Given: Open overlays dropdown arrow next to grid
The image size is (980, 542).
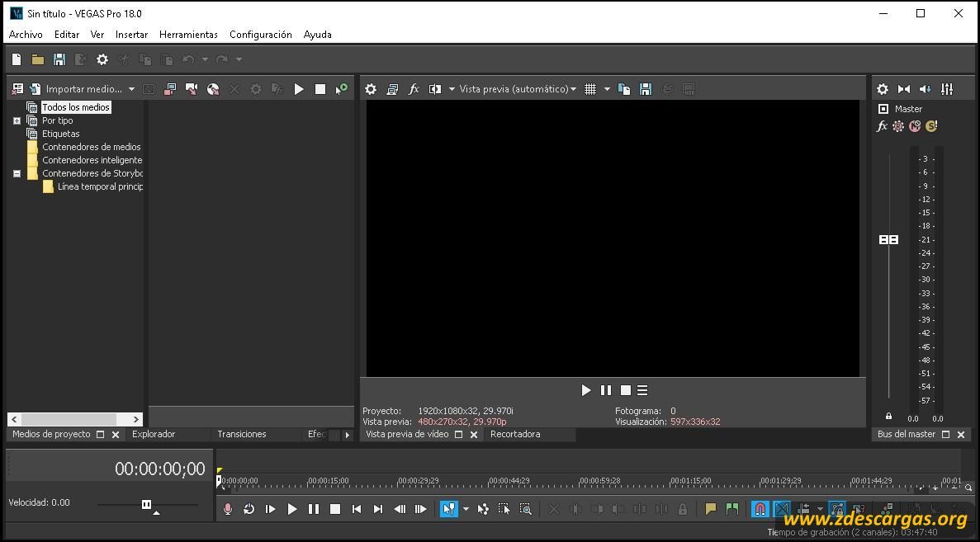Looking at the screenshot, I should coord(606,89).
